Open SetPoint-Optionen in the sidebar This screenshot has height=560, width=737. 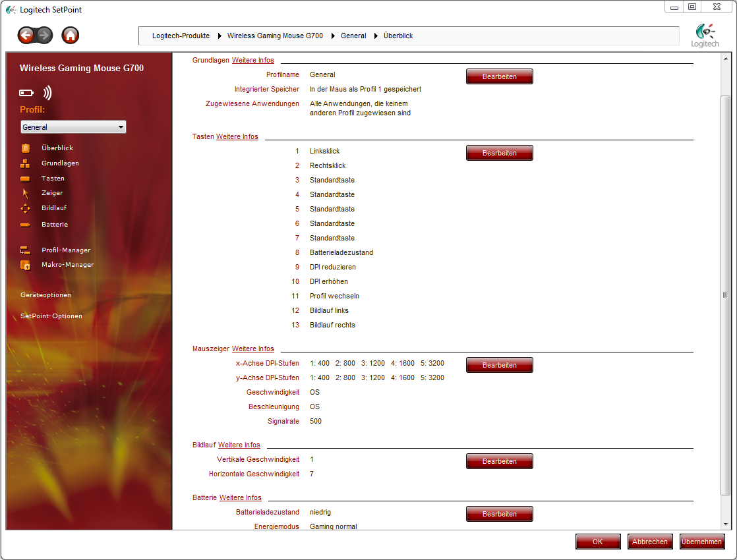pyautogui.click(x=51, y=316)
